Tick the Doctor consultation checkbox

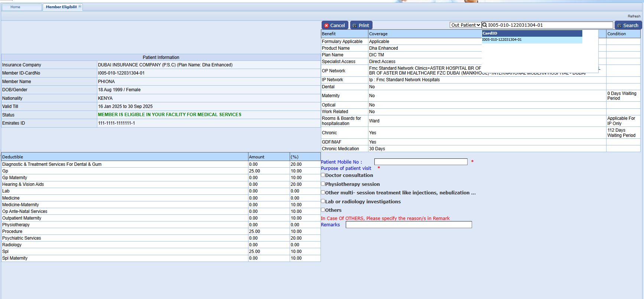click(323, 175)
